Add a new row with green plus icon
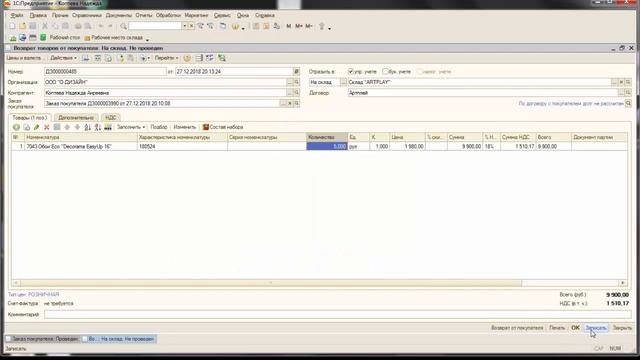Image resolution: width=640 pixels, height=360 pixels. coord(16,127)
